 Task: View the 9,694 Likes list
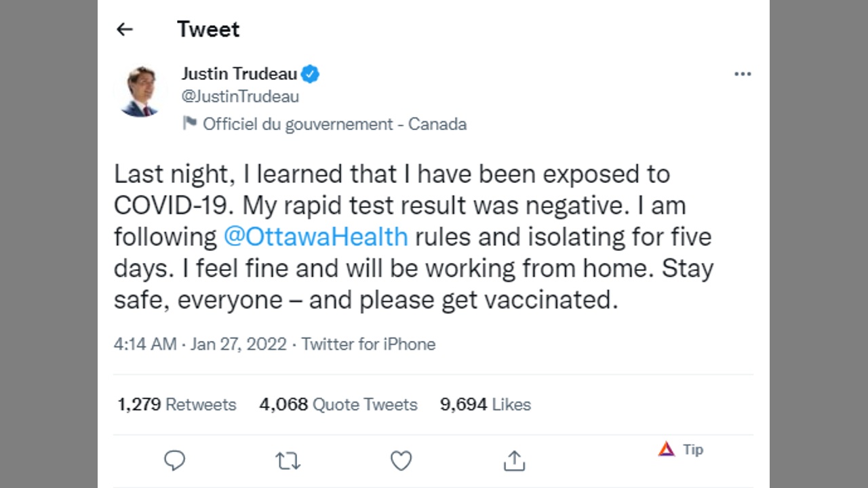click(486, 405)
